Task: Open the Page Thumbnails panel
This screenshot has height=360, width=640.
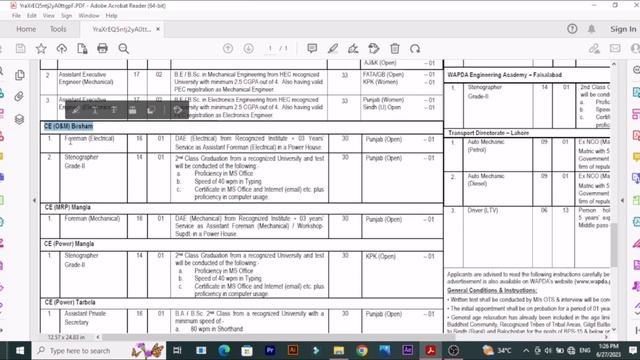Action: 19,75
